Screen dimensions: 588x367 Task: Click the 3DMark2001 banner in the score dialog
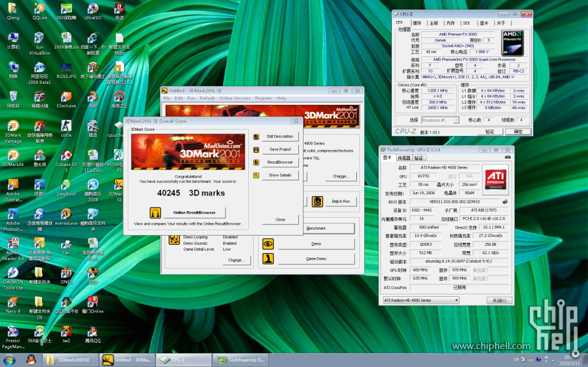188,152
